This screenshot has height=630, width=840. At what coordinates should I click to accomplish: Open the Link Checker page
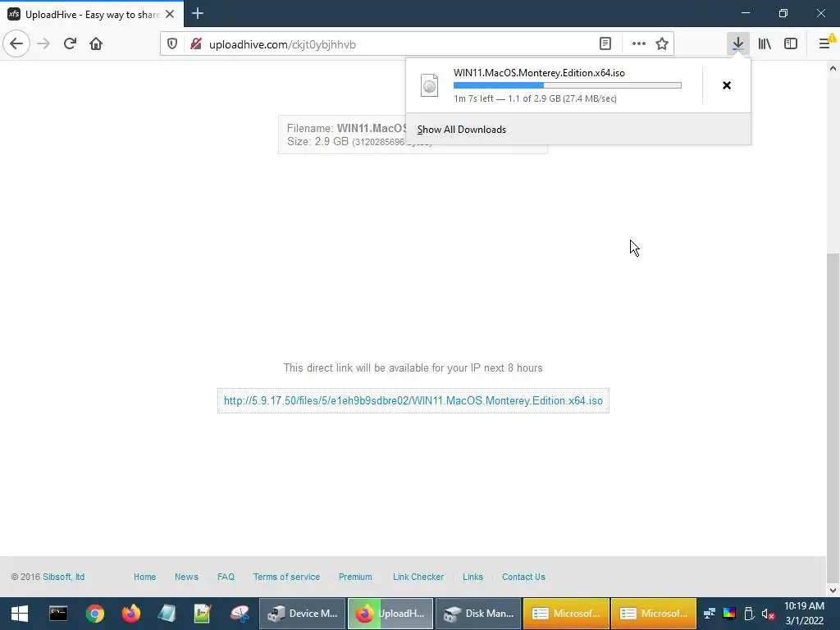click(418, 577)
